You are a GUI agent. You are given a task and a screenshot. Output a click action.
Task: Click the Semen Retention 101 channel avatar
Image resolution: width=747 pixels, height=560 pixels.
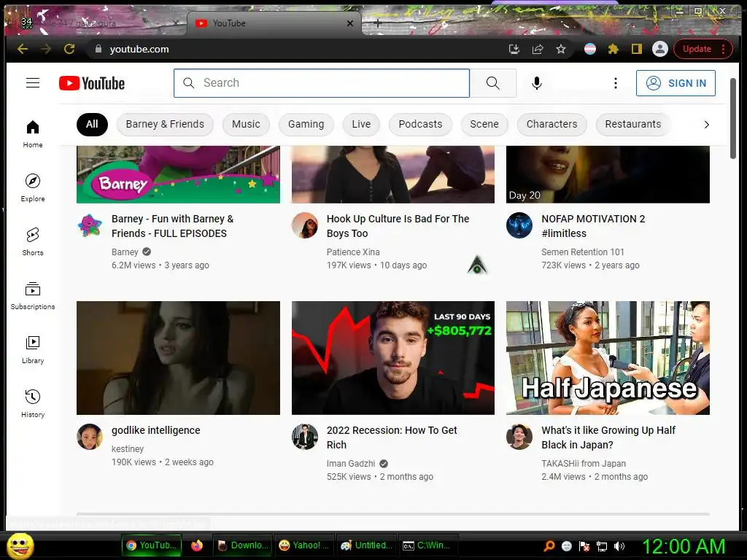click(x=519, y=225)
